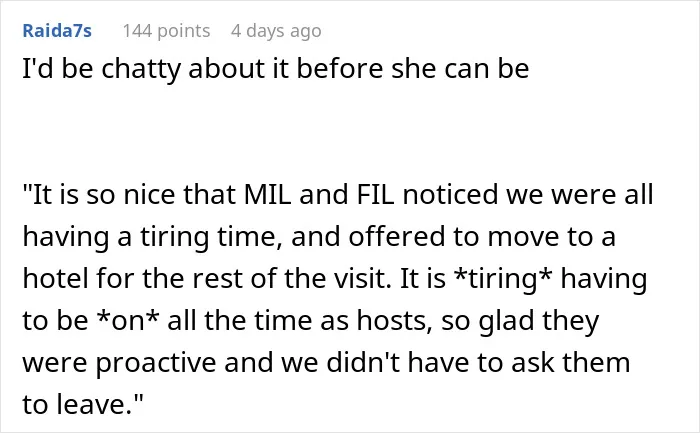Click the word "MIL" in the quote

pos(267,194)
